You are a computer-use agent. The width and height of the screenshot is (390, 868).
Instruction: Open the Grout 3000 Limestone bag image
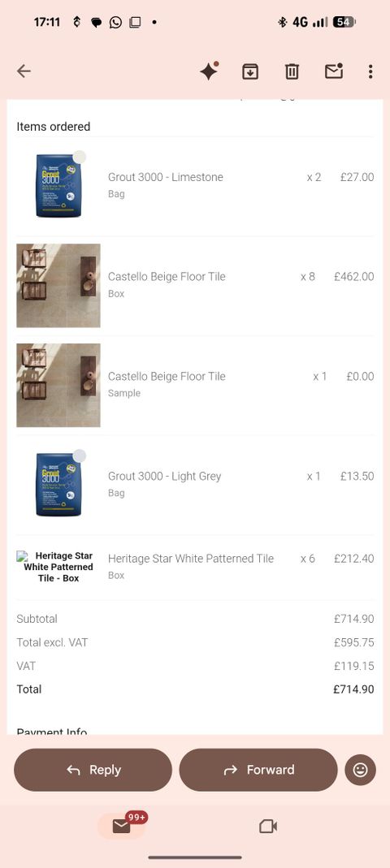tap(58, 185)
